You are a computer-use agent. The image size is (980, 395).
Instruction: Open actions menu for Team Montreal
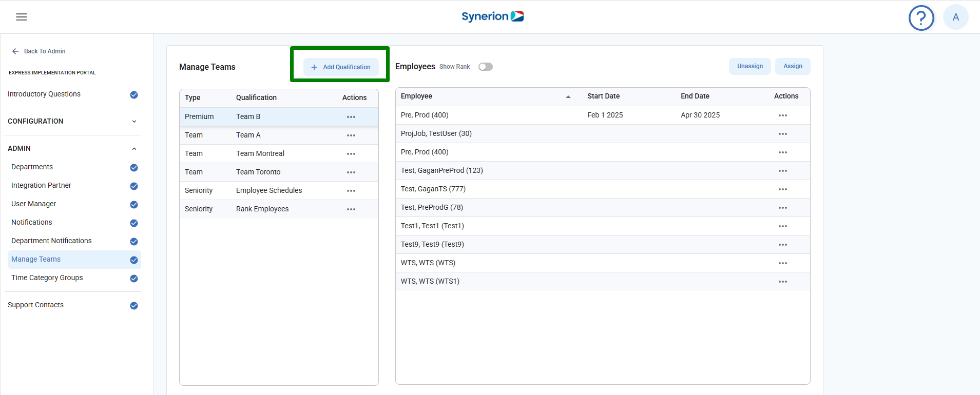tap(351, 154)
